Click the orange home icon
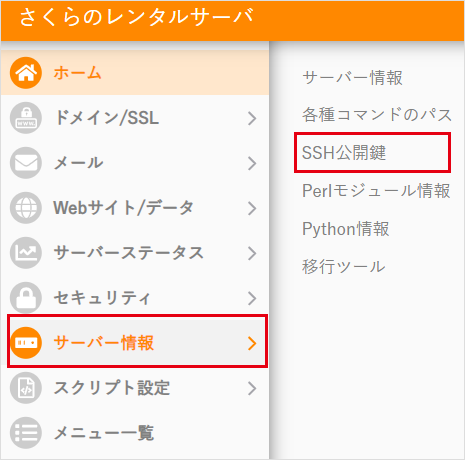Screen dimensions: 465x460 [x=26, y=73]
